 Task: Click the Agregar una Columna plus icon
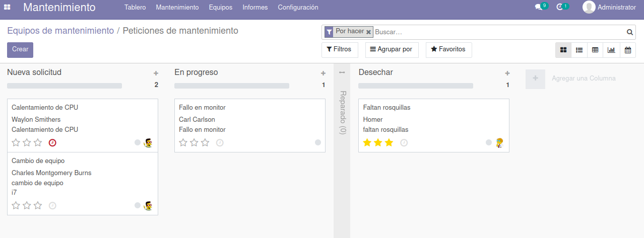tap(535, 79)
